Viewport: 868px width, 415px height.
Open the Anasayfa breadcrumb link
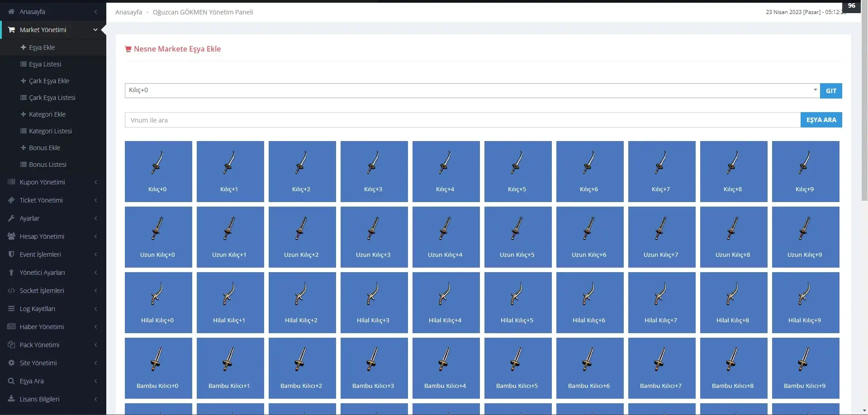(x=128, y=12)
